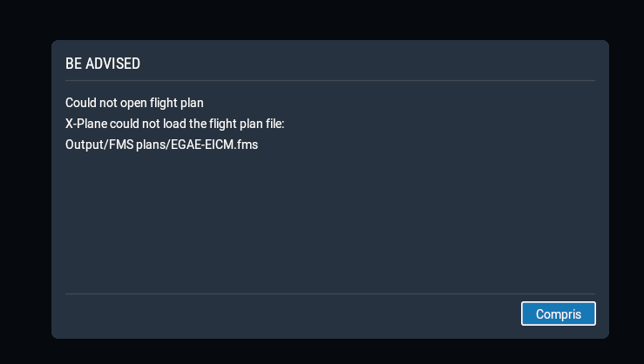Click the BE ADVISED dialog title
Screen dimensions: 644x364
[x=103, y=64]
